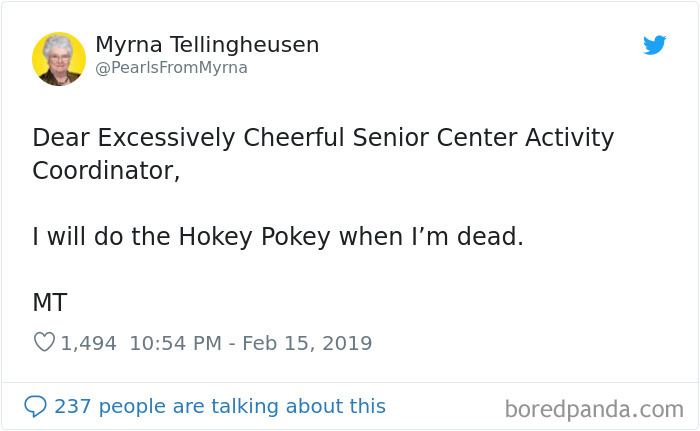Click the Hokey Pokey sentence
The height and width of the screenshot is (431, 700).
pos(277,237)
